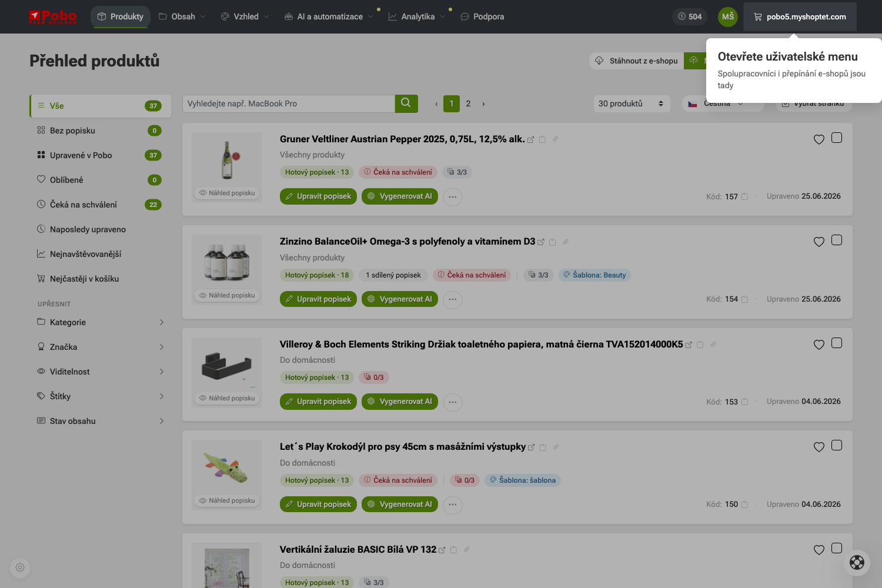Image resolution: width=882 pixels, height=588 pixels.
Task: Add Gruner Veltliner to favorites
Action: [819, 139]
